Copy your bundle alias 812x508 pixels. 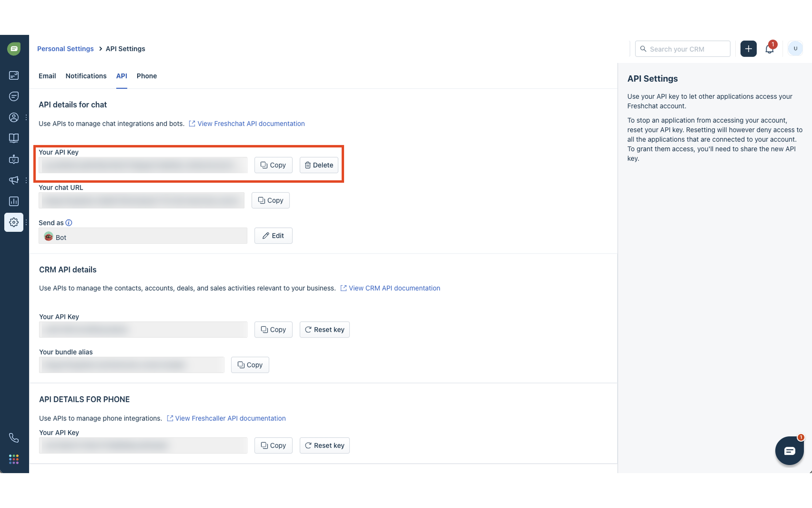point(250,365)
